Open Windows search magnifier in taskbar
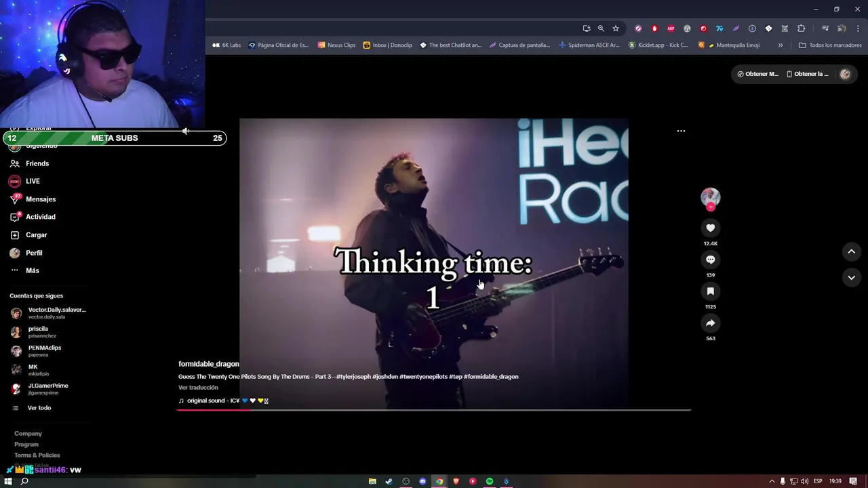 [24, 481]
